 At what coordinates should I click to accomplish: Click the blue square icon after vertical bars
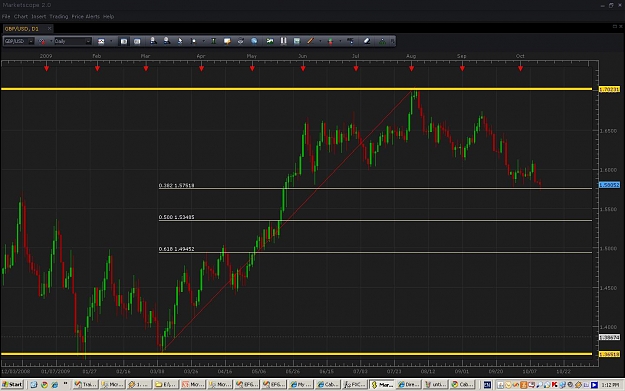(297, 41)
